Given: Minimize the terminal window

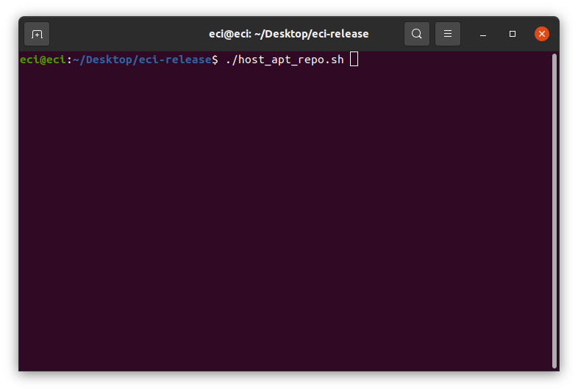Looking at the screenshot, I should (x=483, y=34).
